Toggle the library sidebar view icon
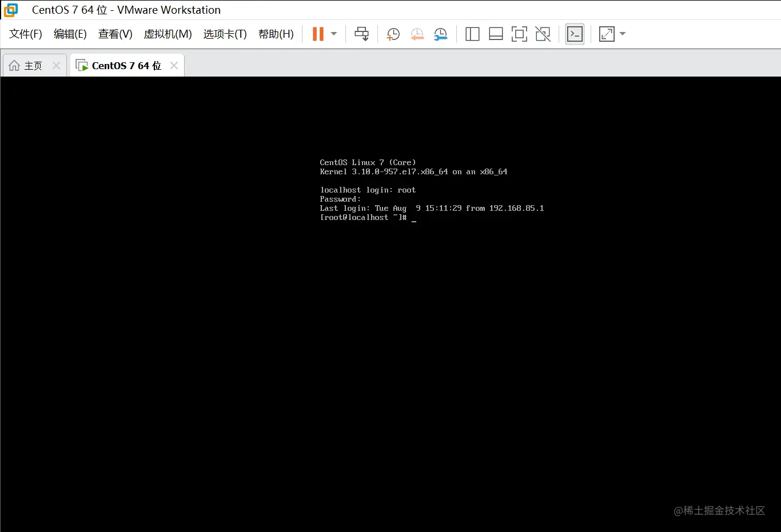Screen dimensions: 781x532 point(472,34)
